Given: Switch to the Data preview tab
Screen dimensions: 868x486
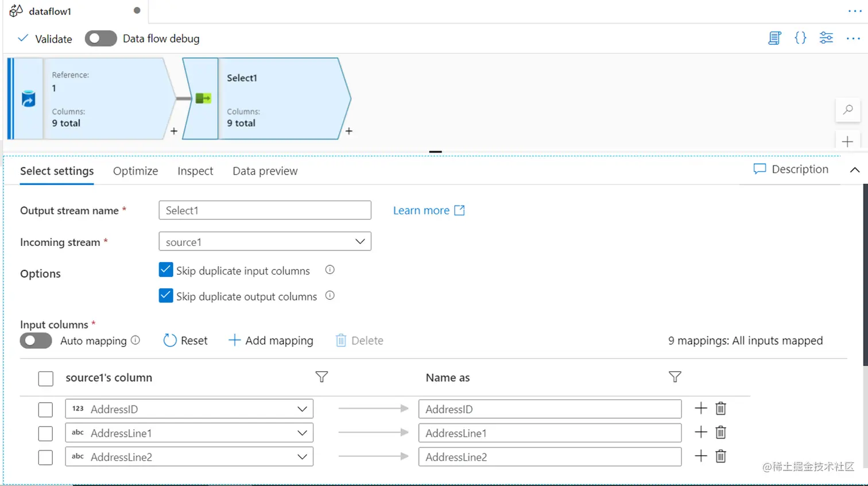Looking at the screenshot, I should click(265, 171).
